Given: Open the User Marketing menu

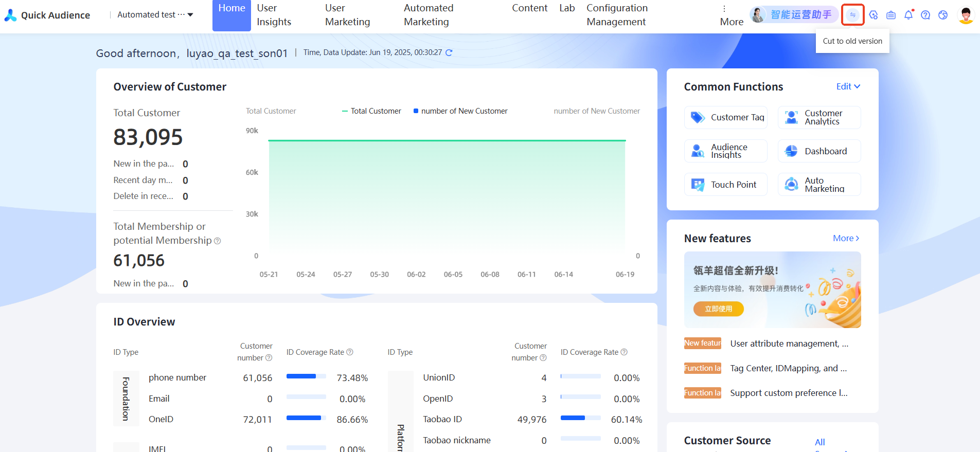Looking at the screenshot, I should click(x=348, y=15).
